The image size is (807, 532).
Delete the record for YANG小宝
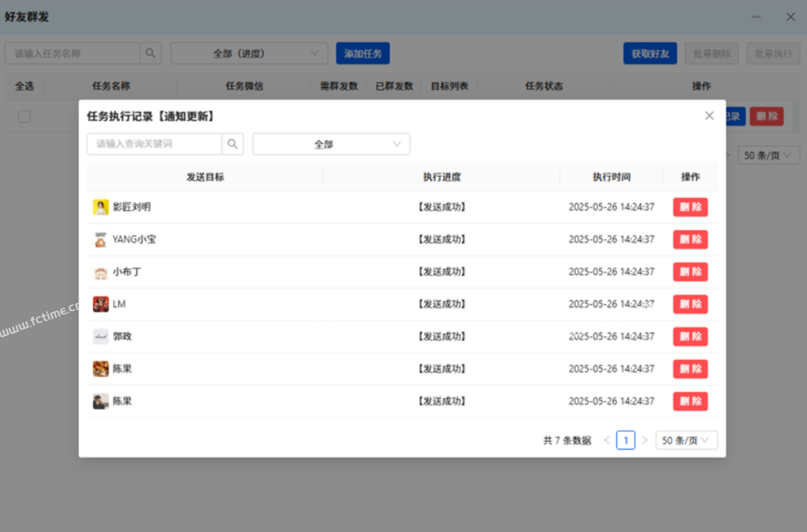coord(691,239)
